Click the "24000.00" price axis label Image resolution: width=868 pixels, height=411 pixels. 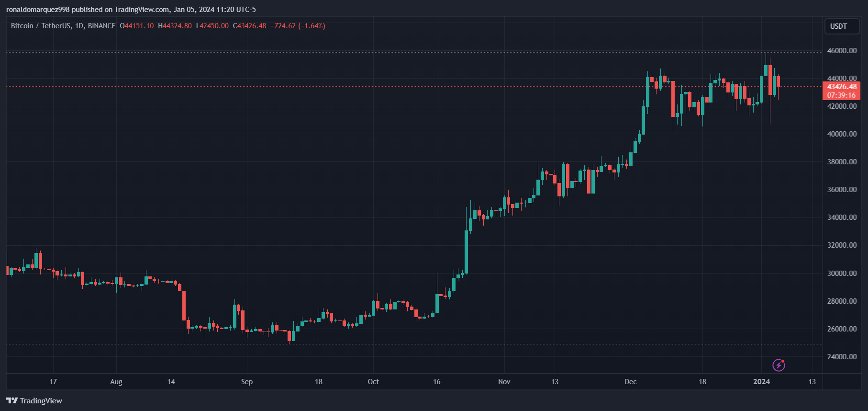(842, 357)
